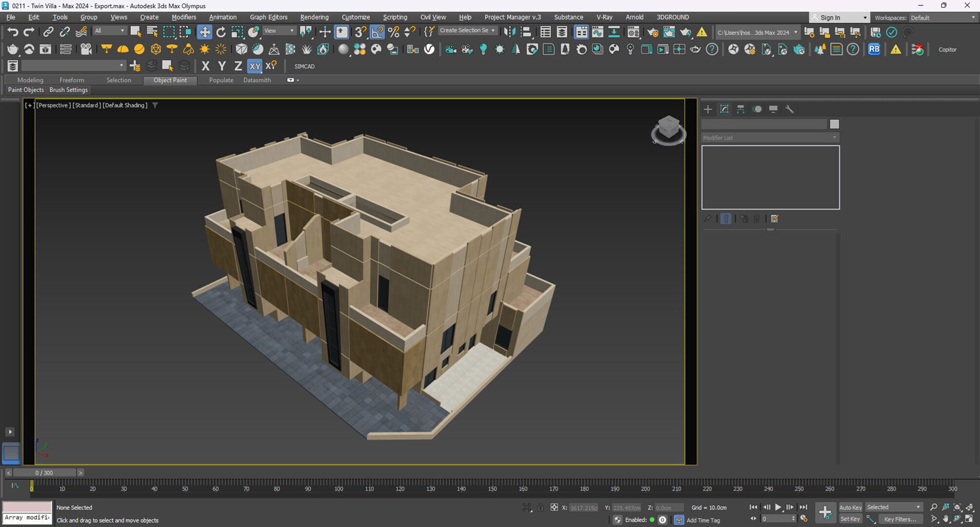Click the Set Key button
Image resolution: width=980 pixels, height=527 pixels.
click(x=850, y=519)
